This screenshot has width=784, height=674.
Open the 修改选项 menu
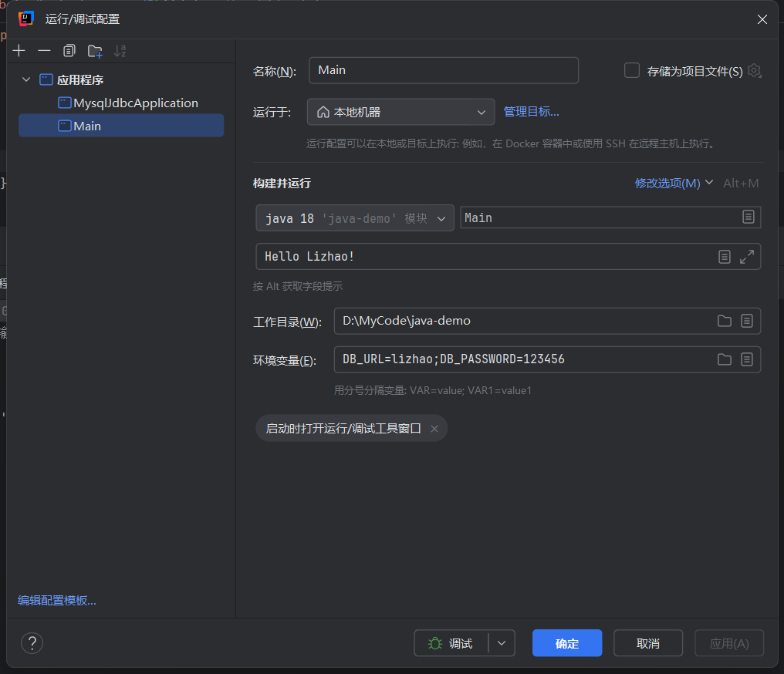(674, 184)
